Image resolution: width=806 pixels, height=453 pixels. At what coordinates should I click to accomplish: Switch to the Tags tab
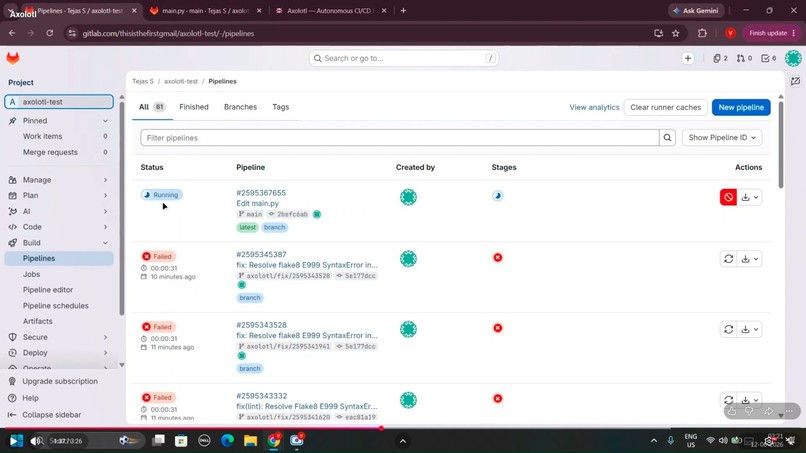tap(281, 107)
